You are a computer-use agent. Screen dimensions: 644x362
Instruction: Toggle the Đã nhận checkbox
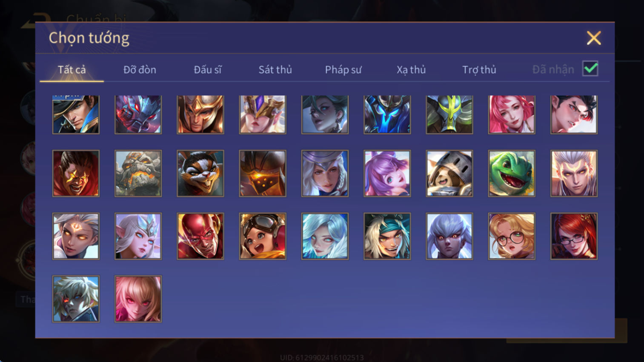(x=590, y=69)
